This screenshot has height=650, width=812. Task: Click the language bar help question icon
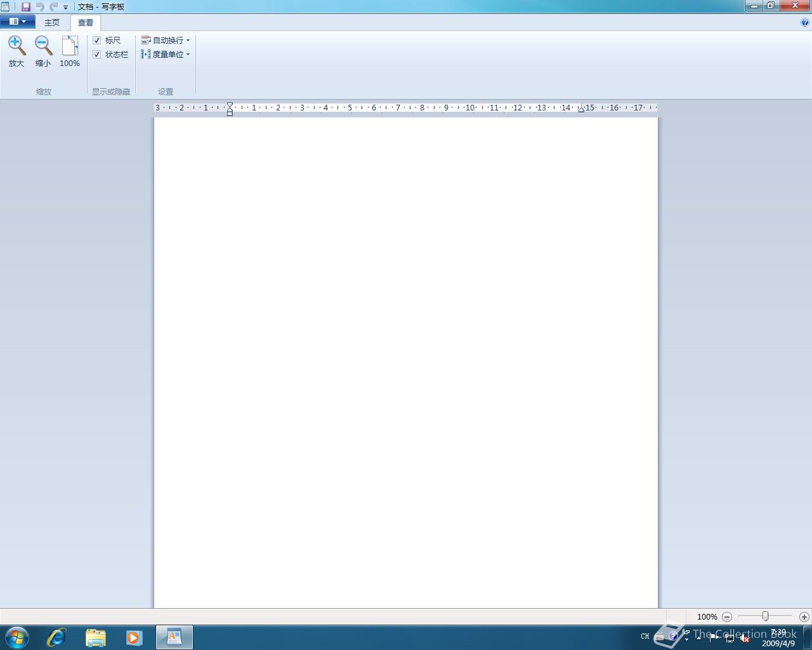[x=673, y=636]
